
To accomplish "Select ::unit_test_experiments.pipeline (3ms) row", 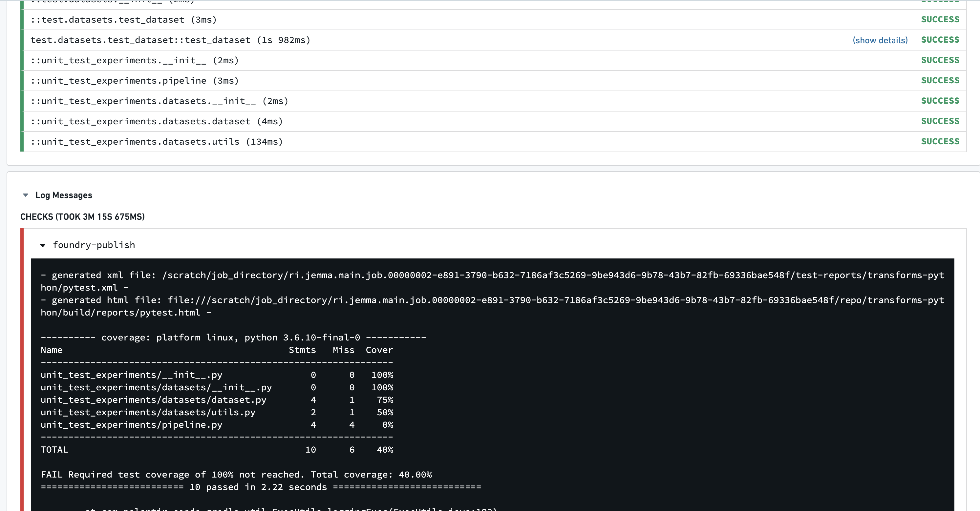I will 493,81.
